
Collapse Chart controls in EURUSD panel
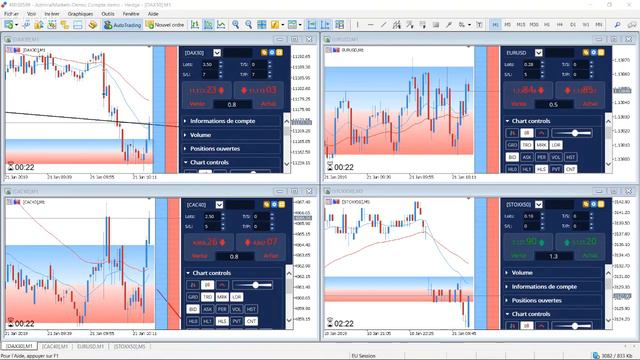(x=553, y=121)
